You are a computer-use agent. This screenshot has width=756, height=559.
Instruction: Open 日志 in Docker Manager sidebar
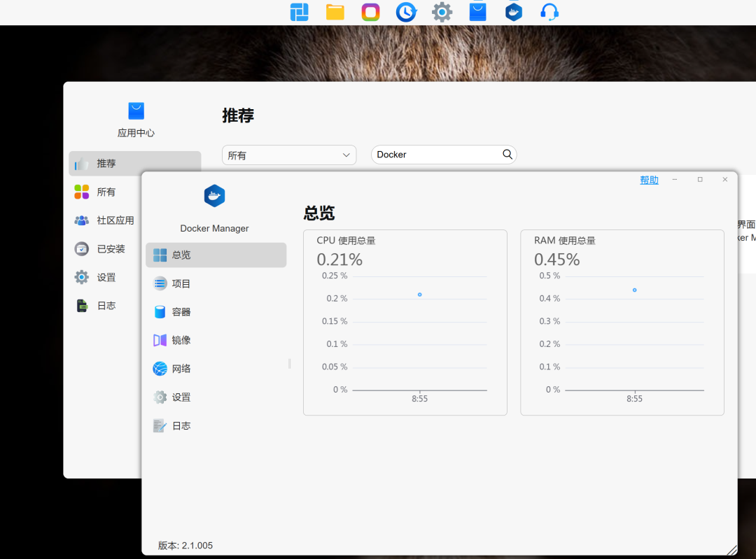tap(181, 425)
